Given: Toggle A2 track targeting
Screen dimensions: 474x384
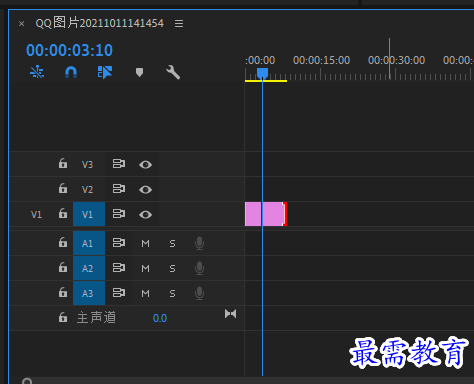Looking at the screenshot, I should 89,268.
